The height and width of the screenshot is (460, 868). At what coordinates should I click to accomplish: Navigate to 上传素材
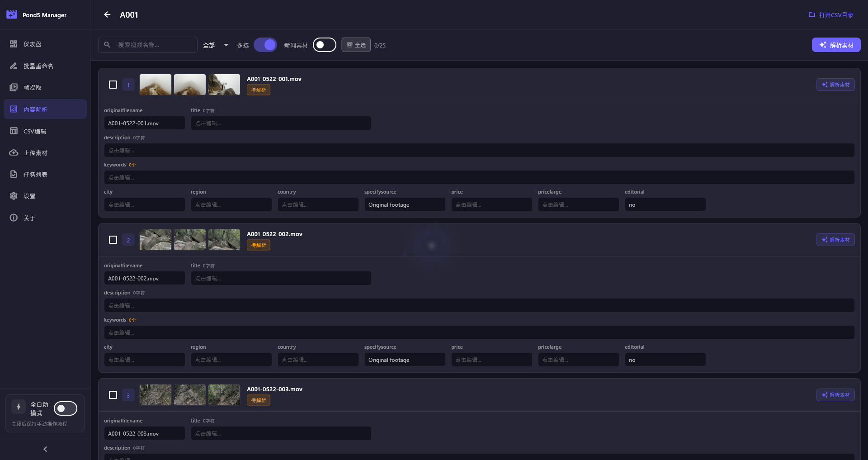pyautogui.click(x=45, y=152)
